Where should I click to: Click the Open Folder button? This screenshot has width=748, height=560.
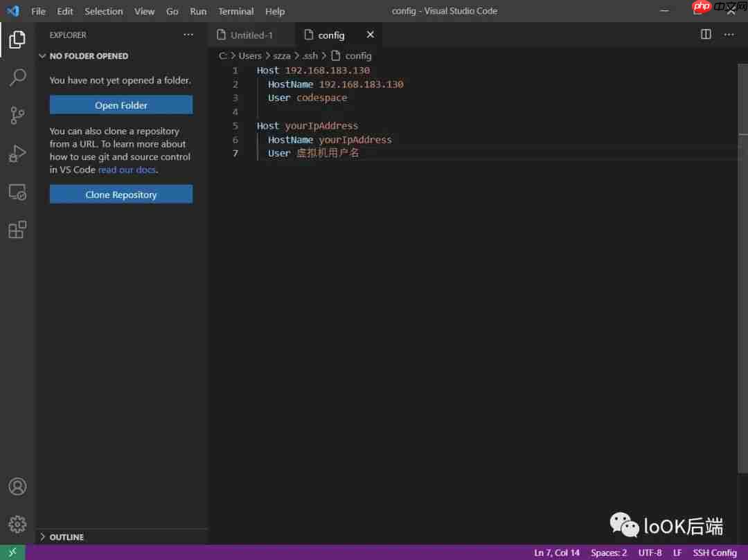(x=121, y=105)
